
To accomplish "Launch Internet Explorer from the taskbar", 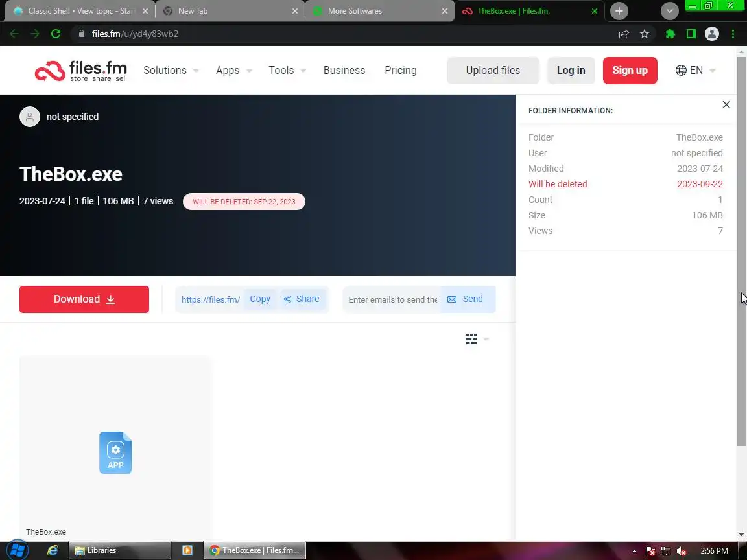I will [52, 550].
